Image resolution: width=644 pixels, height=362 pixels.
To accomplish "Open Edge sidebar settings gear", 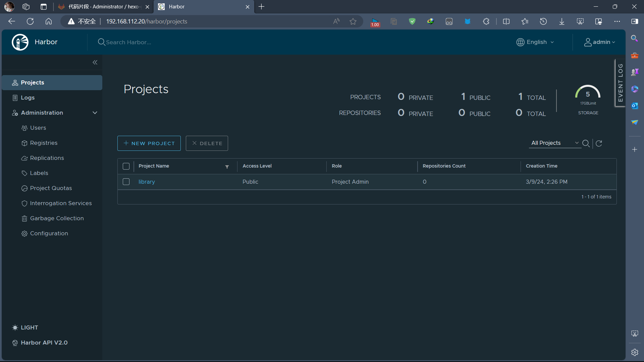I will point(635,352).
